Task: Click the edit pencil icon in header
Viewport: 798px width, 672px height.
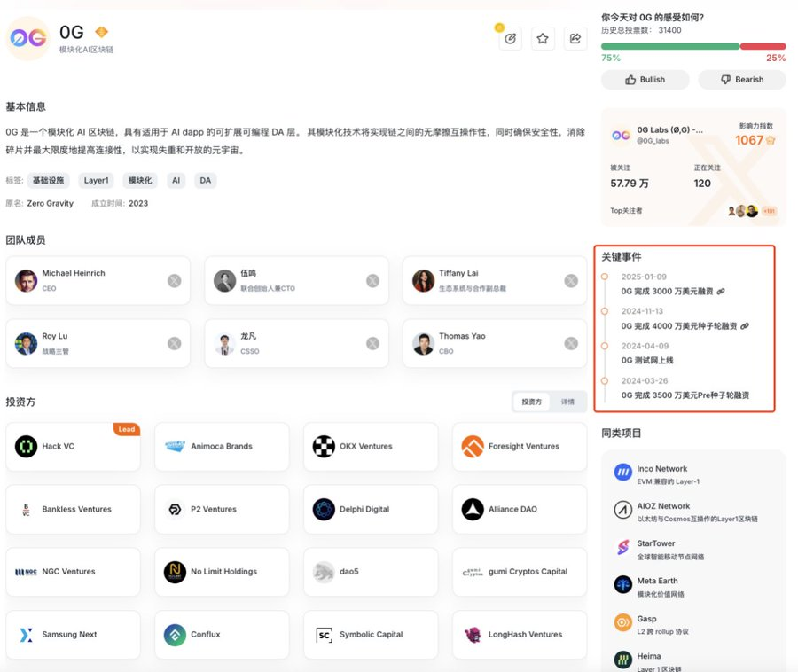Action: tap(511, 39)
